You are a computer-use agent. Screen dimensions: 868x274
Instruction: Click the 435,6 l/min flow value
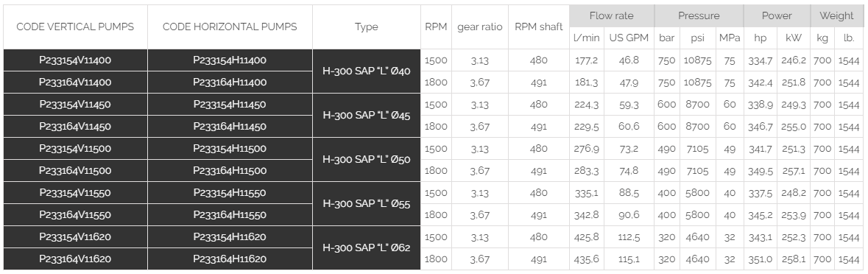(586, 259)
